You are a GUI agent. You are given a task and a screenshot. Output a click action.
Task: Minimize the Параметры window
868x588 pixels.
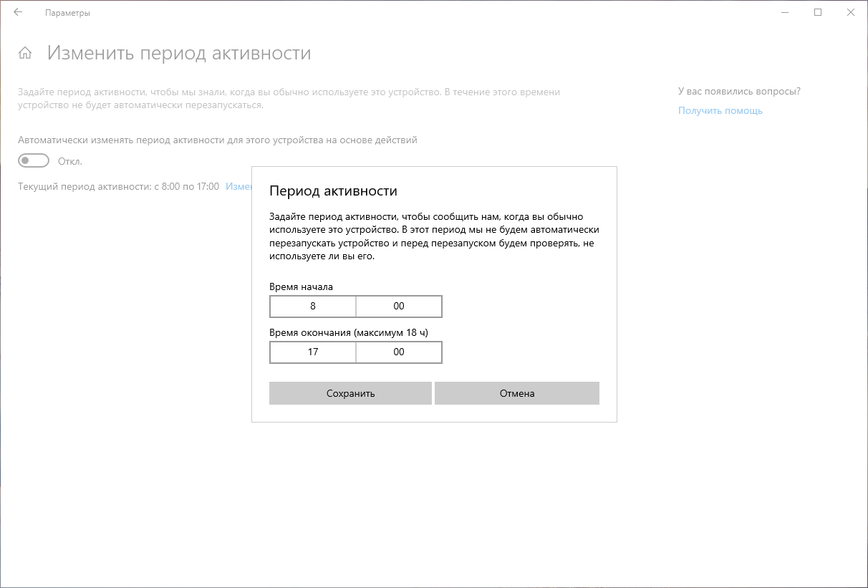tap(785, 12)
